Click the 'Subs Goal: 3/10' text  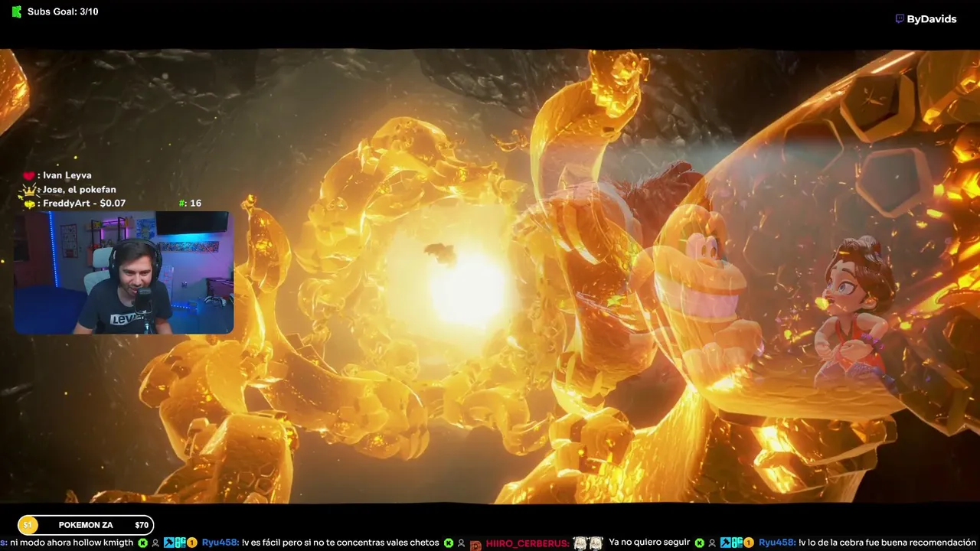point(63,11)
